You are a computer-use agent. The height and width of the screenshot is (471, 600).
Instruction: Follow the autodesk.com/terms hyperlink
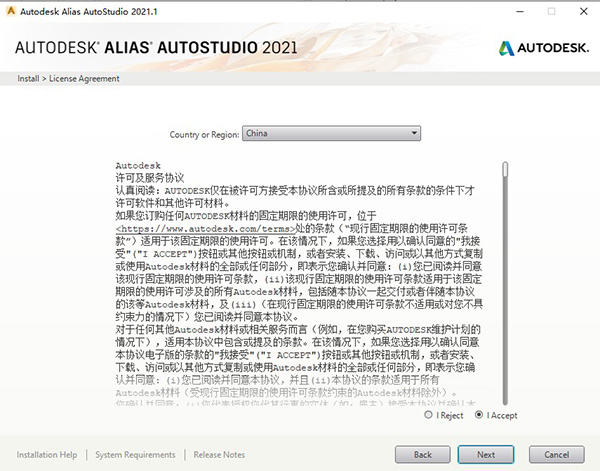[x=186, y=228]
